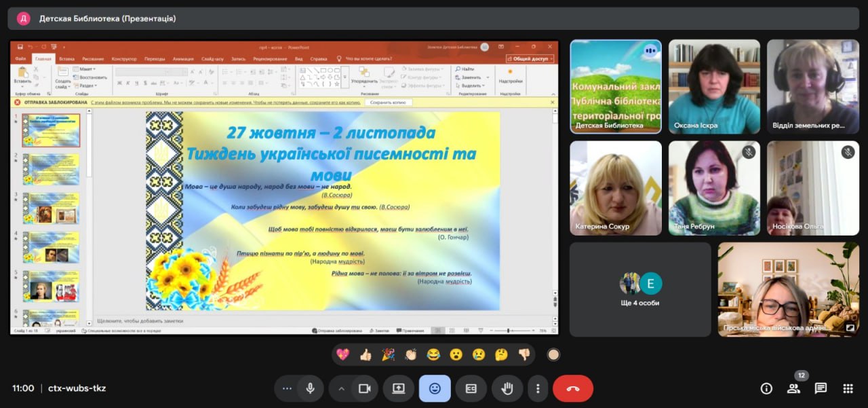This screenshot has width=868, height=408.
Task: Show the participants list with 12 people
Action: 793,388
